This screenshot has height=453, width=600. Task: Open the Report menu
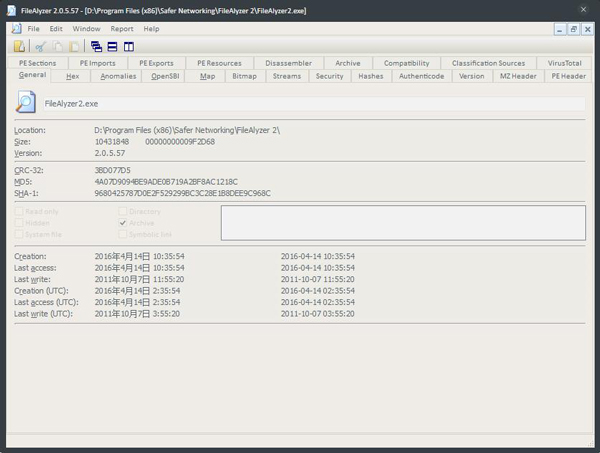(122, 29)
